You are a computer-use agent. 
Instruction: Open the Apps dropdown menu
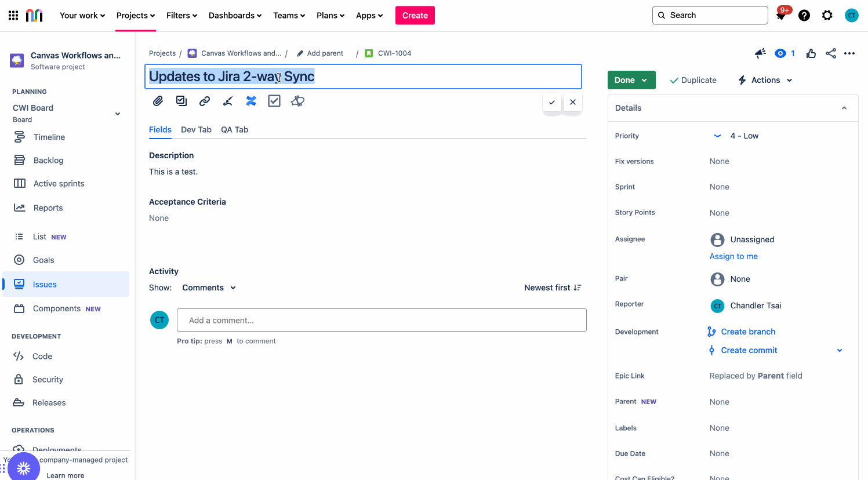369,16
